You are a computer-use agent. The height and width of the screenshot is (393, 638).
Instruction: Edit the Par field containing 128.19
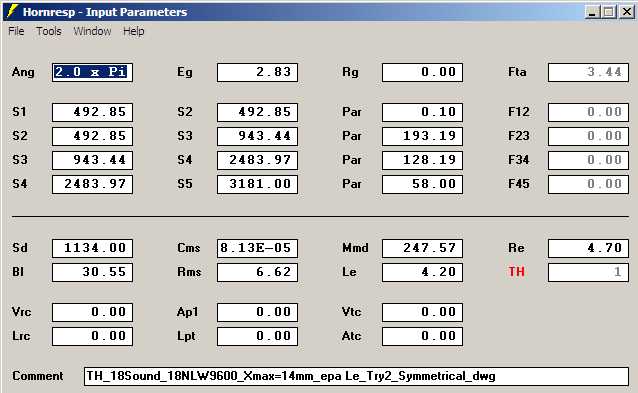pos(422,160)
